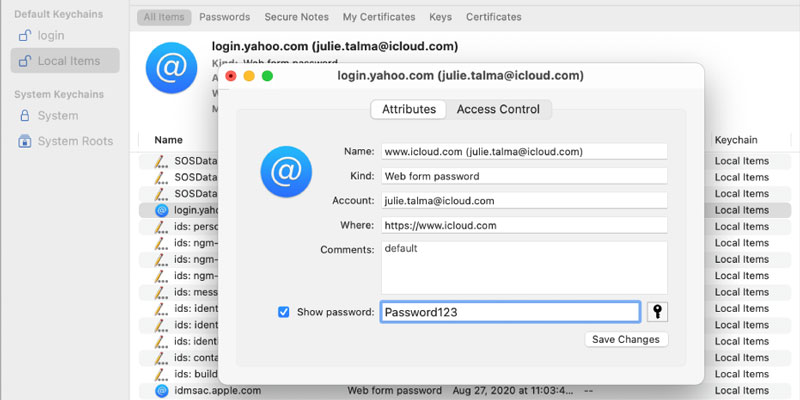Click the login keychain lock icon in sidebar

(25, 36)
